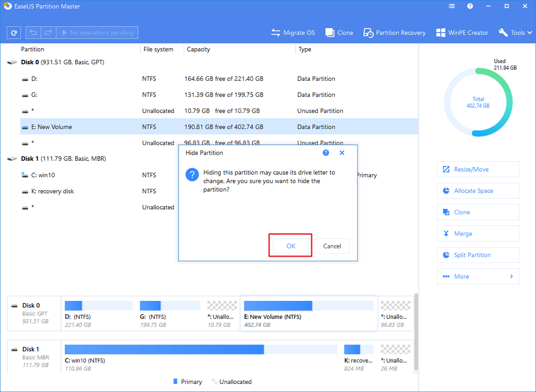
Task: Open WinPE Creator
Action: click(462, 33)
